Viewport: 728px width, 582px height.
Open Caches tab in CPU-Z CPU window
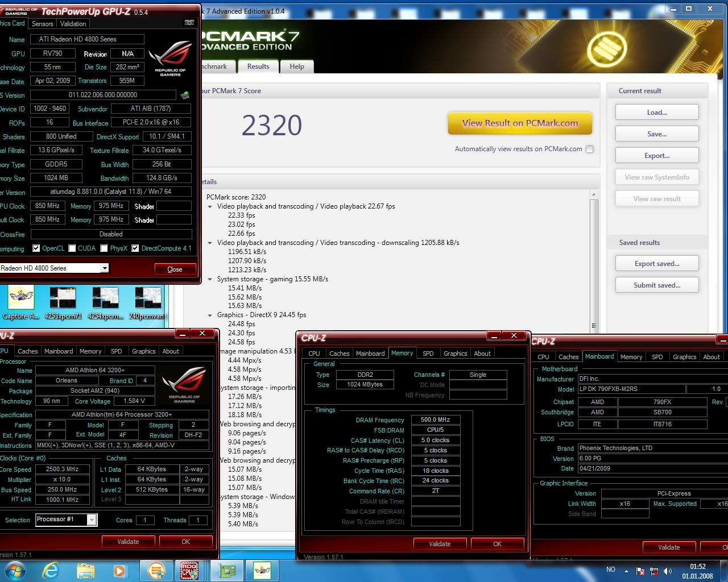coord(28,351)
